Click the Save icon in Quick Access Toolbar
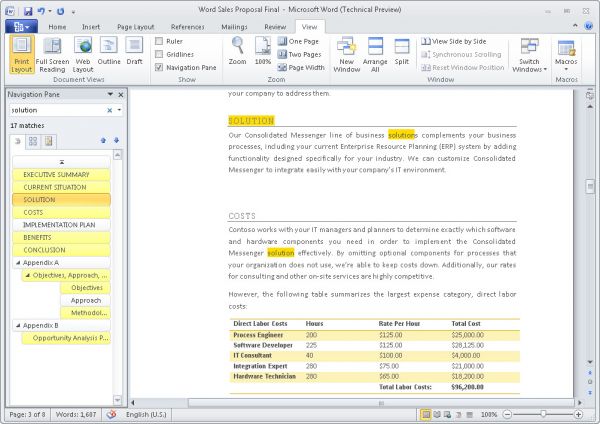This screenshot has width=600, height=424. (28, 11)
